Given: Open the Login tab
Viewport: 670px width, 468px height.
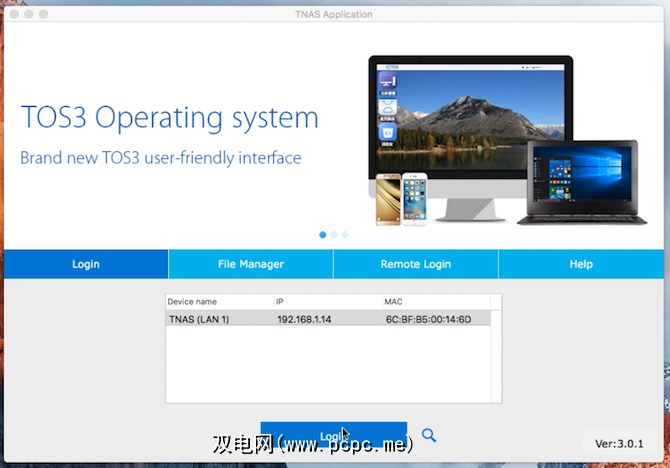Looking at the screenshot, I should [86, 264].
